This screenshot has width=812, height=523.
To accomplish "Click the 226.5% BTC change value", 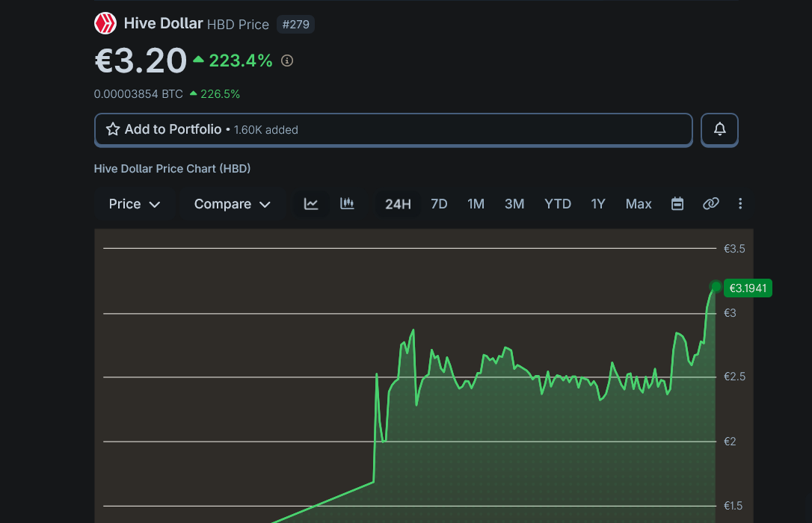I will (x=220, y=94).
